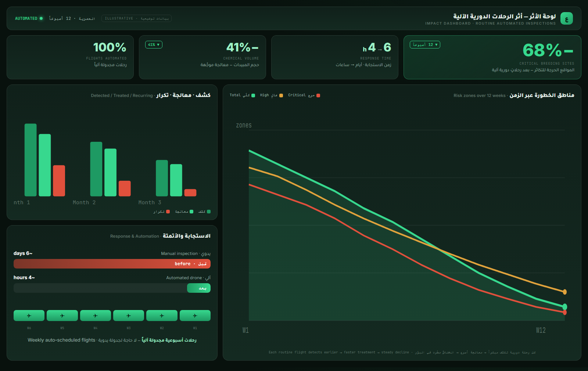This screenshot has height=371, width=588.
Task: Click the airplane icon for W3
Action: 129,316
